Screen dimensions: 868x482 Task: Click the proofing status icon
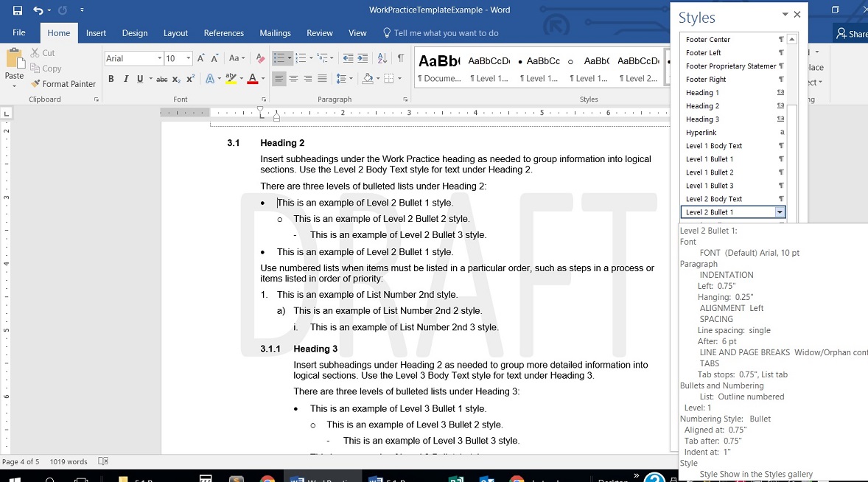pos(103,461)
